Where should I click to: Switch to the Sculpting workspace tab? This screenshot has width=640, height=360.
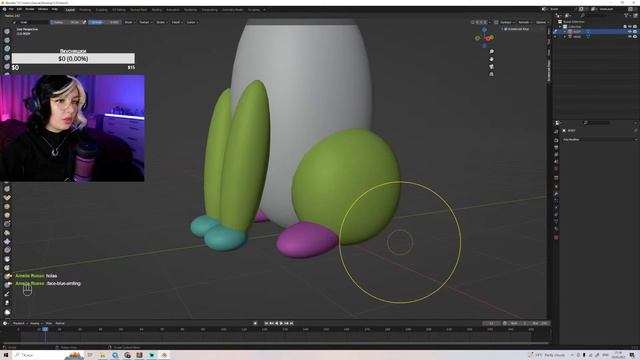point(102,9)
